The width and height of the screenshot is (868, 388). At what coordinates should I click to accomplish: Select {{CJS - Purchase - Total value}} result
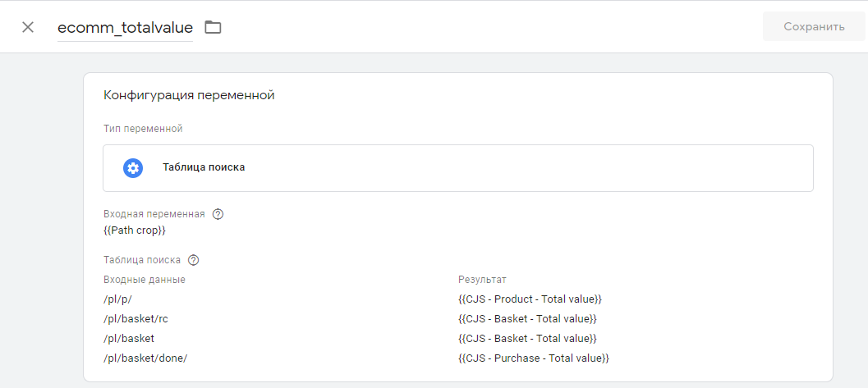click(x=534, y=358)
